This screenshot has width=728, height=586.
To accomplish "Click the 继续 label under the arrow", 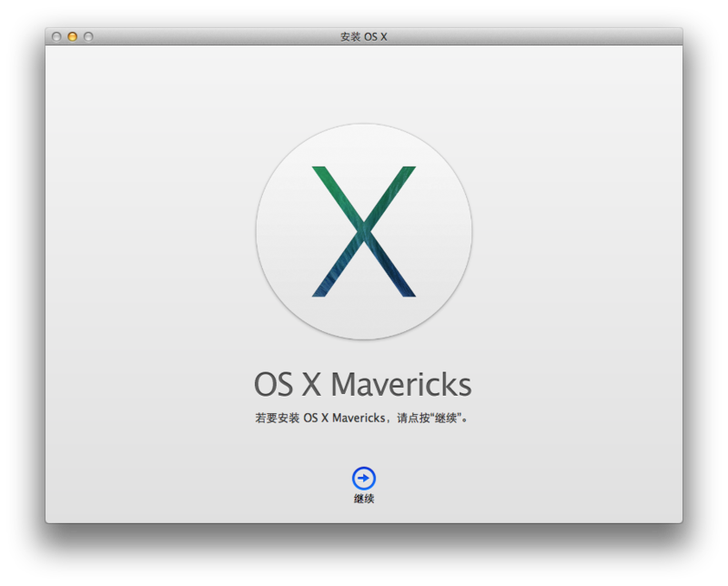I will [x=363, y=499].
